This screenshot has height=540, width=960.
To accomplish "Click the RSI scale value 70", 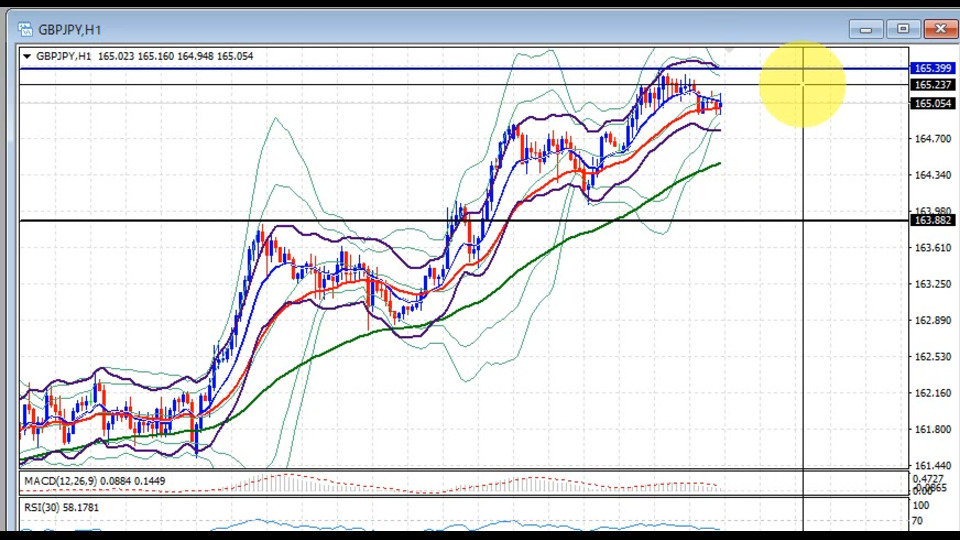I will (917, 521).
